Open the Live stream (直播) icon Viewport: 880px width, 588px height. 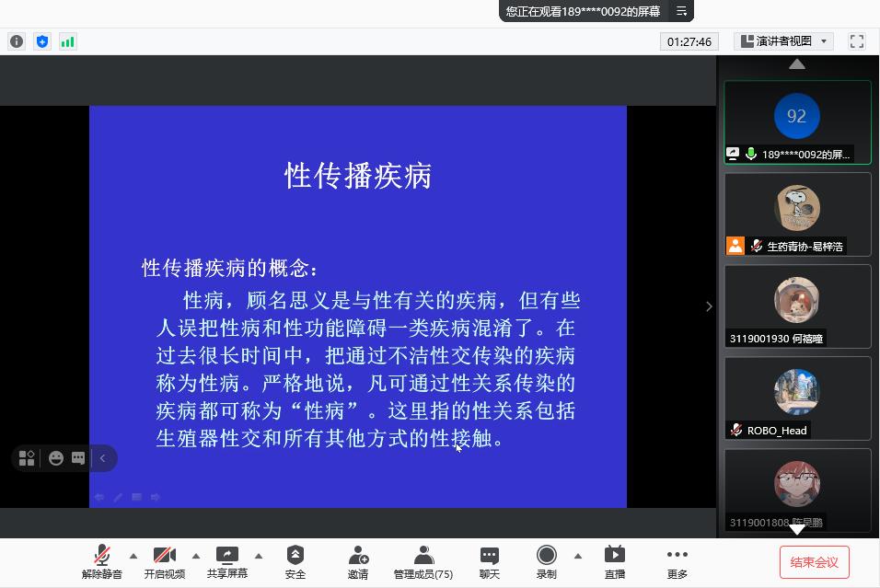pos(614,561)
